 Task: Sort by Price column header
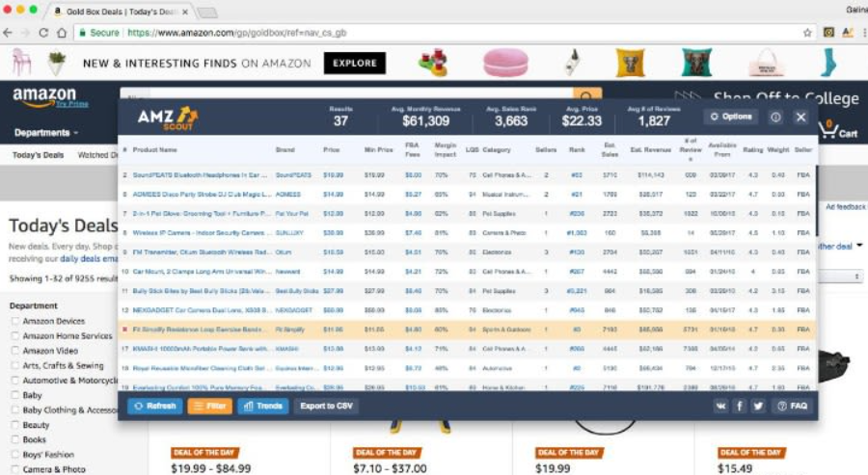pos(331,150)
